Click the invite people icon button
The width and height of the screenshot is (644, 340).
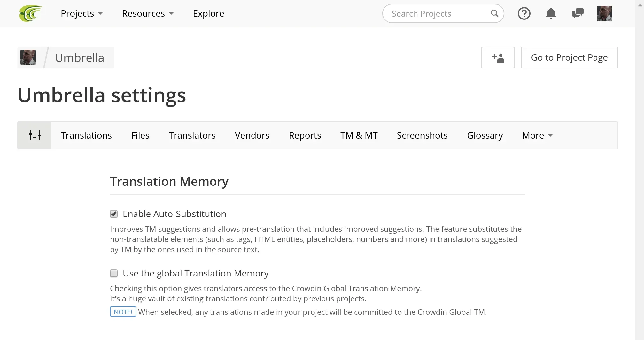tap(498, 57)
